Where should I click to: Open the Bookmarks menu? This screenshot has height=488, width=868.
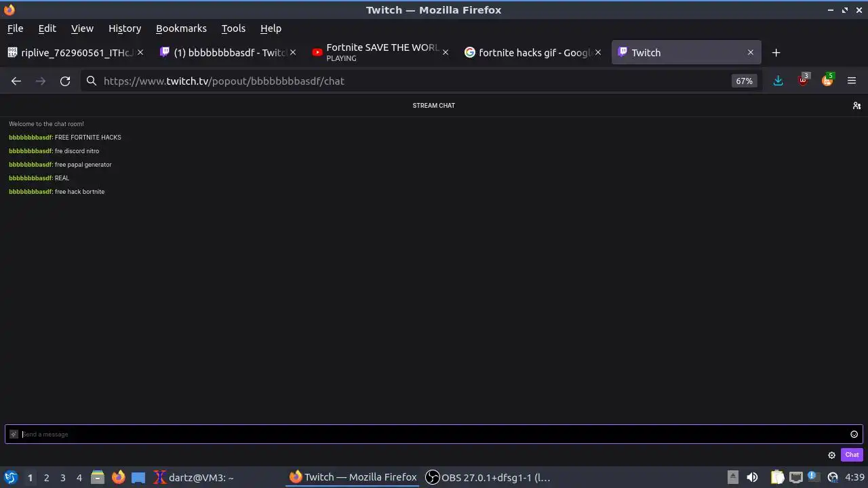pos(181,28)
